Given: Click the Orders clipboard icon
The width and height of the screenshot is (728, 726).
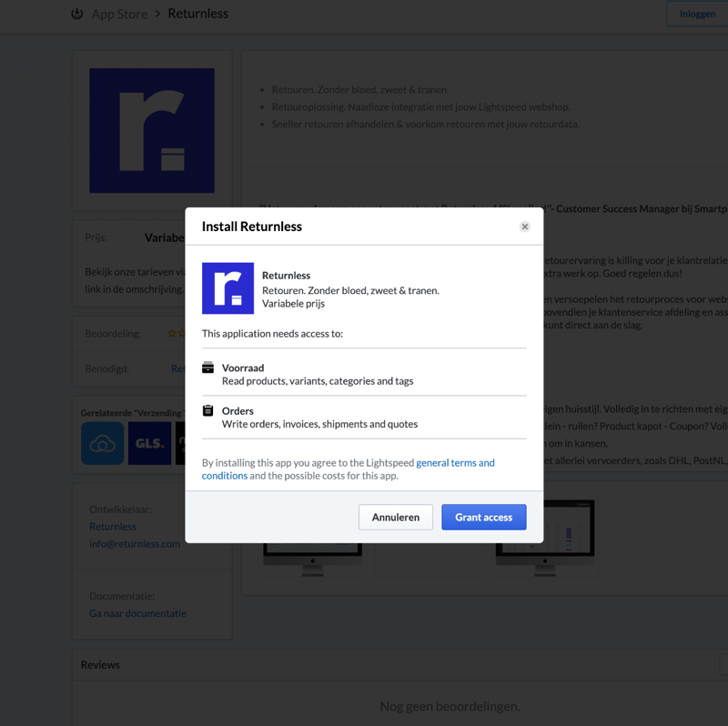Looking at the screenshot, I should click(x=208, y=410).
